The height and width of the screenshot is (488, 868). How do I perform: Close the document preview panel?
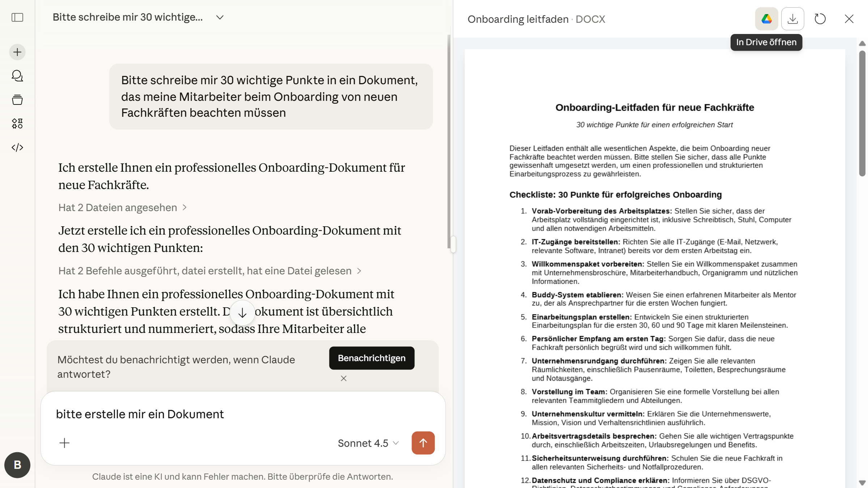849,19
